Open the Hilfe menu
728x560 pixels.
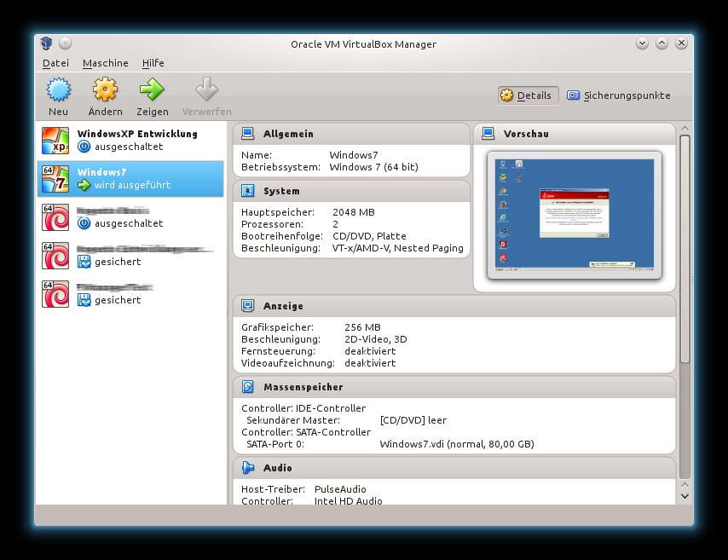[153, 63]
